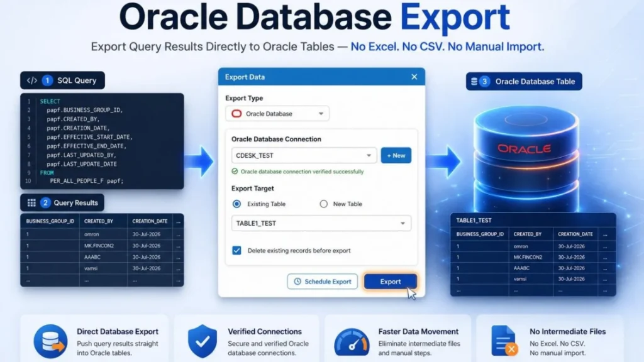This screenshot has height=362, width=644.
Task: Click the TABLE1_TEST title above the right table
Action: pos(474,221)
